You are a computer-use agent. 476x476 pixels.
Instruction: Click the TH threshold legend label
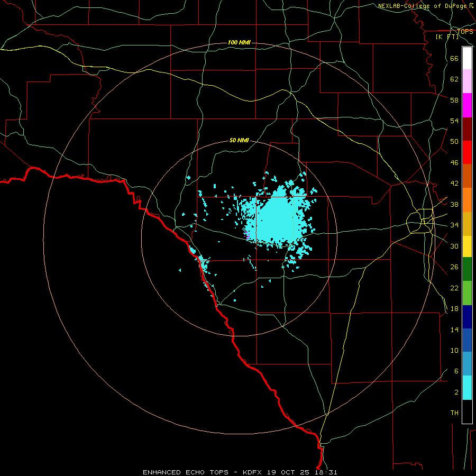coord(454,413)
